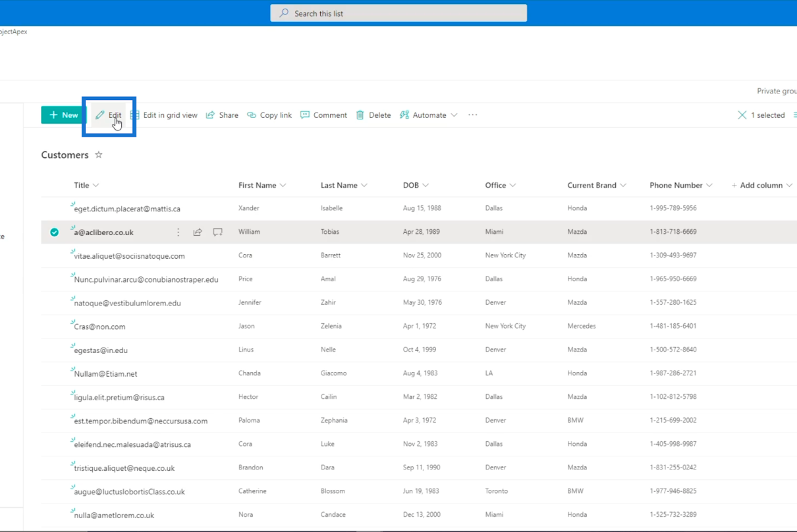Image resolution: width=797 pixels, height=532 pixels.
Task: Click first name Xander cell
Action: 249,208
